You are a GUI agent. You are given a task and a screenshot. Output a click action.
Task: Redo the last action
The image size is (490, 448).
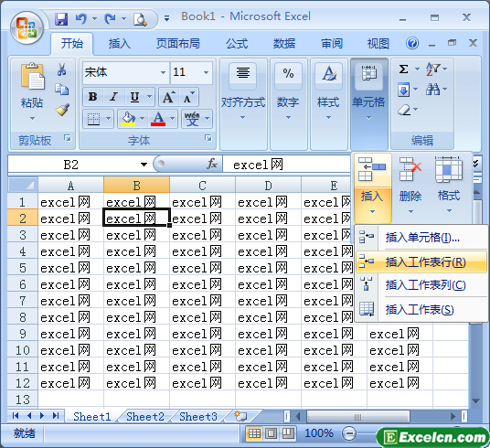[110, 19]
